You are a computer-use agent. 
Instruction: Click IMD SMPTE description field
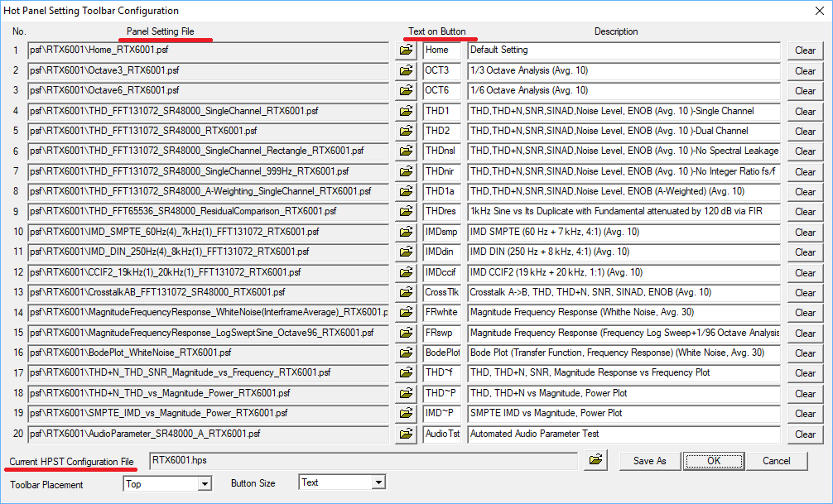click(624, 232)
